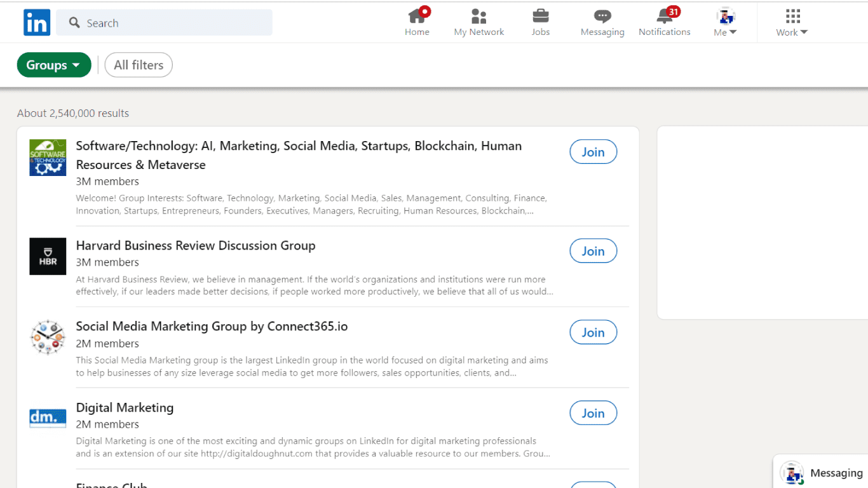Open Social Media Marketing Group by Connect365.io
The width and height of the screenshot is (868, 488).
pos(212,327)
